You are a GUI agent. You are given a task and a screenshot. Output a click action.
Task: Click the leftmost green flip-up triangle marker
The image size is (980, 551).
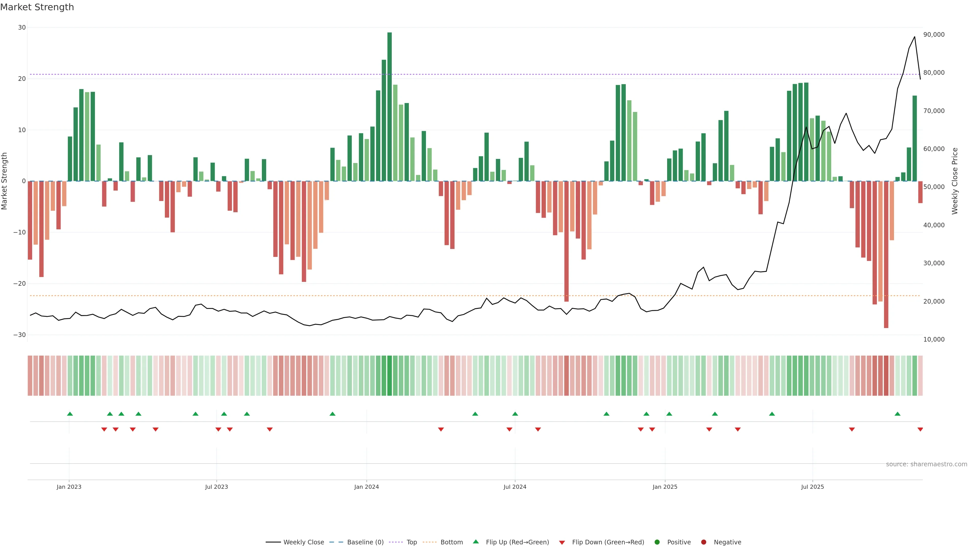pos(70,414)
